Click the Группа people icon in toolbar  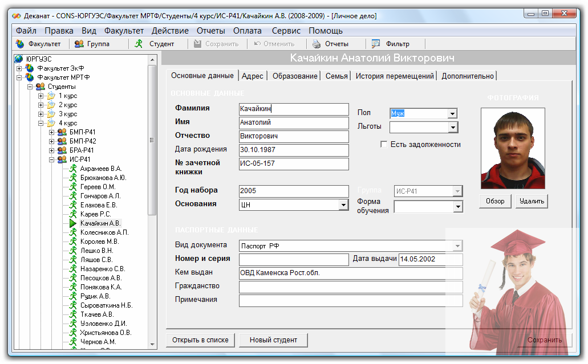pos(79,44)
